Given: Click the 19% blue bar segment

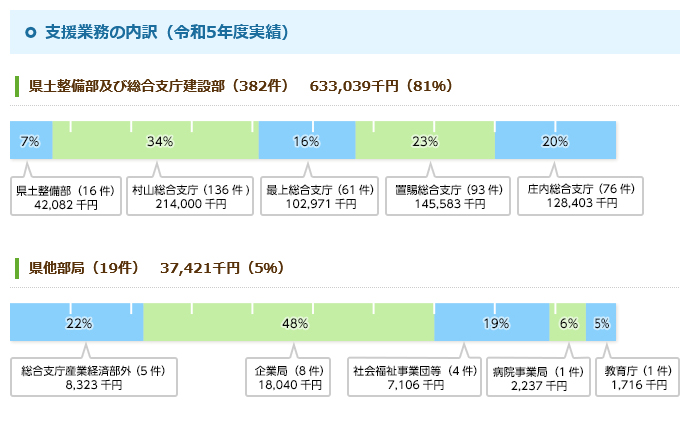Looking at the screenshot, I should (x=492, y=322).
